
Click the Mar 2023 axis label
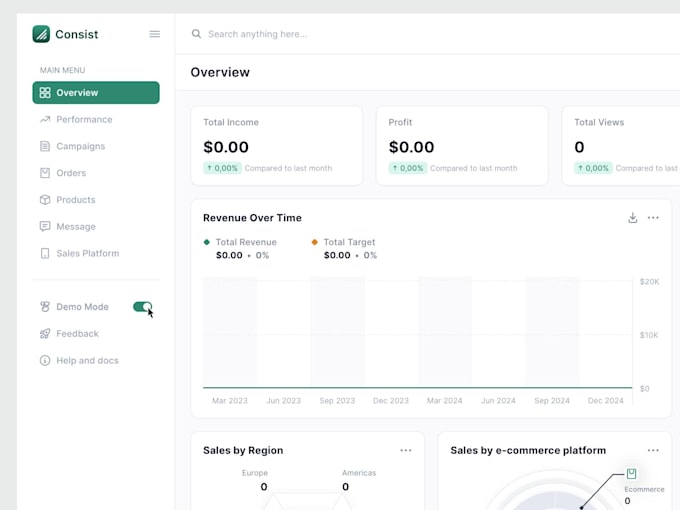230,401
